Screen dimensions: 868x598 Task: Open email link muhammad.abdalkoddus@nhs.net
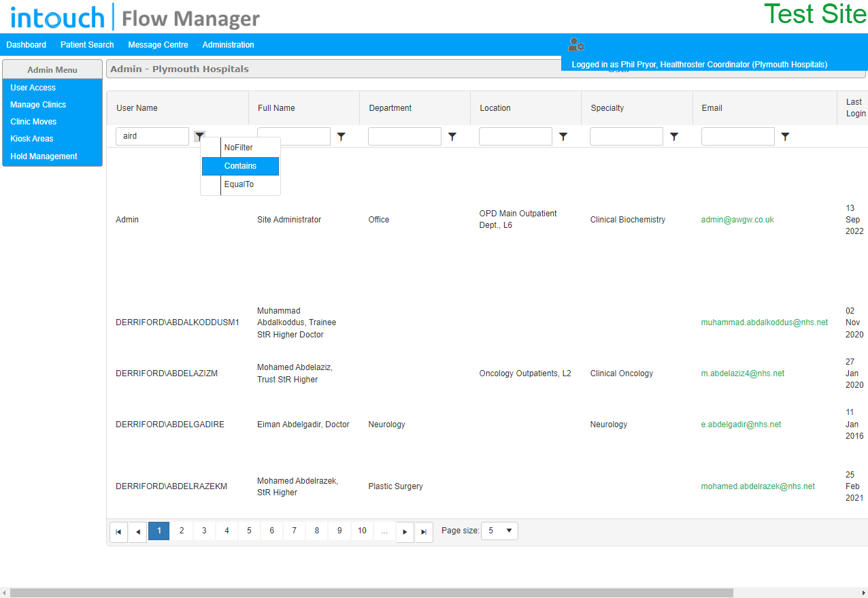coord(765,322)
